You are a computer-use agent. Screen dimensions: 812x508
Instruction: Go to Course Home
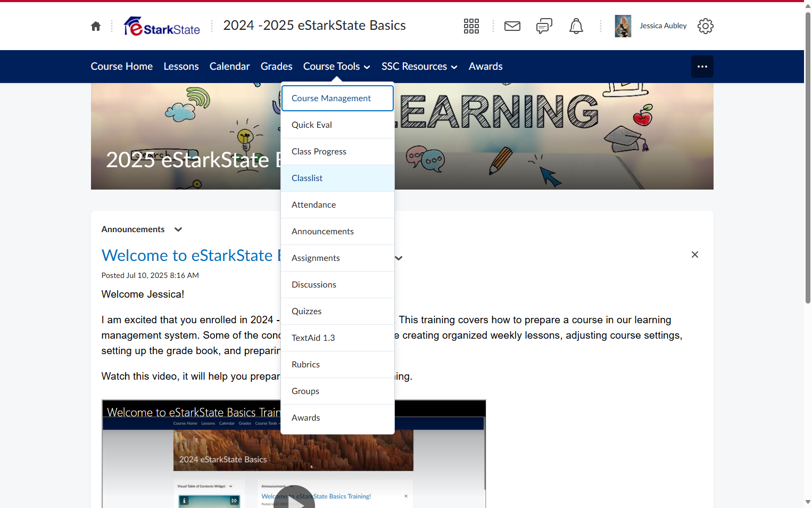point(122,67)
